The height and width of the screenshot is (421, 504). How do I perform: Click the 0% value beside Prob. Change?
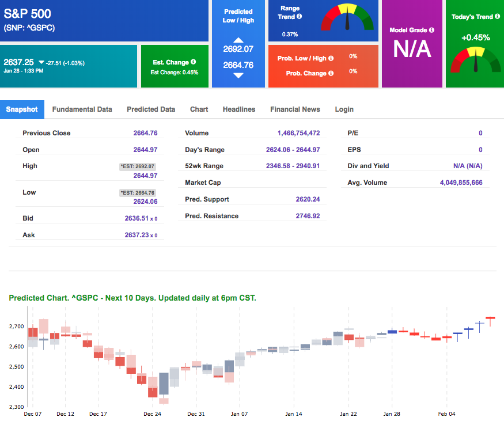tap(353, 71)
